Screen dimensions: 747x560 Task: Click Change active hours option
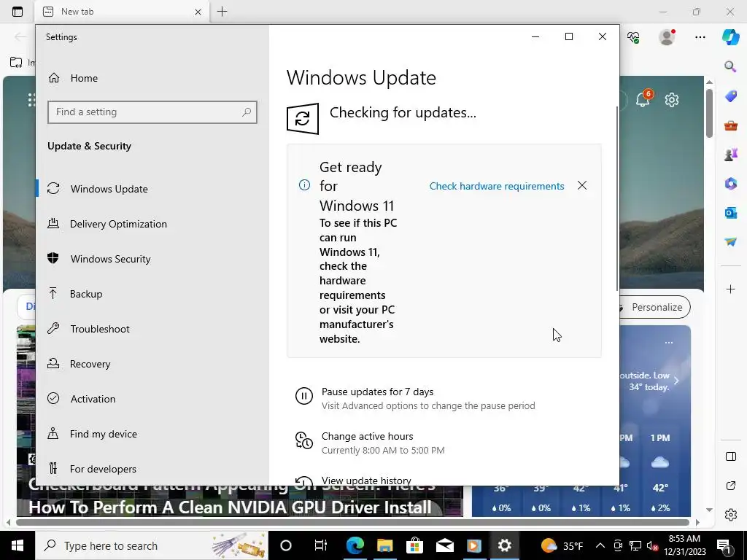[368, 436]
